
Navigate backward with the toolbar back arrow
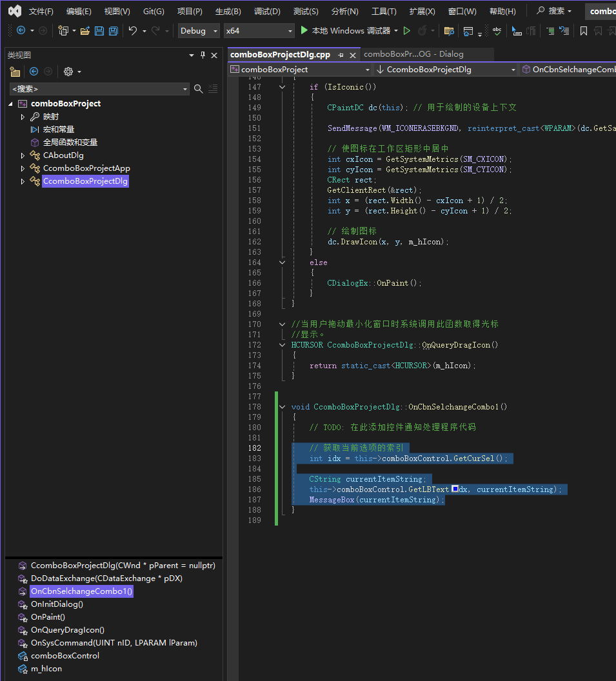tap(21, 31)
